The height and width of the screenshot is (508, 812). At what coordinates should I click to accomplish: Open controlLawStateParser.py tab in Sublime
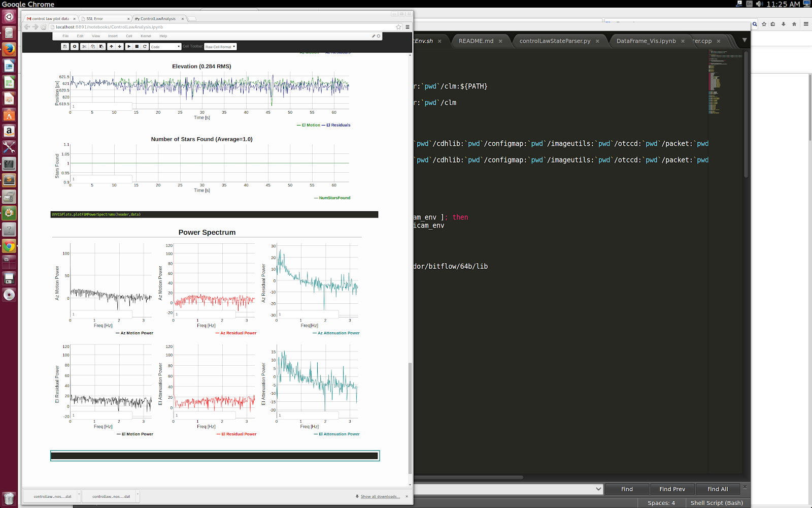click(555, 41)
